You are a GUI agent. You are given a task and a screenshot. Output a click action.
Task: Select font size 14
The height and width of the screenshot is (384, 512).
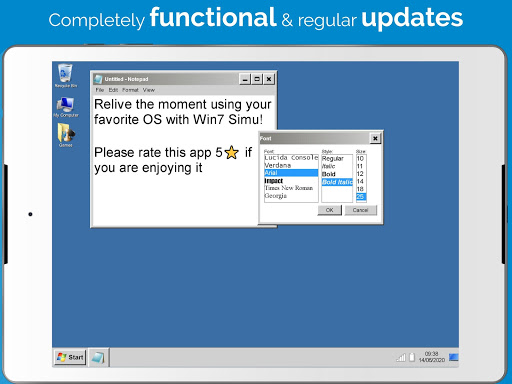click(x=361, y=181)
